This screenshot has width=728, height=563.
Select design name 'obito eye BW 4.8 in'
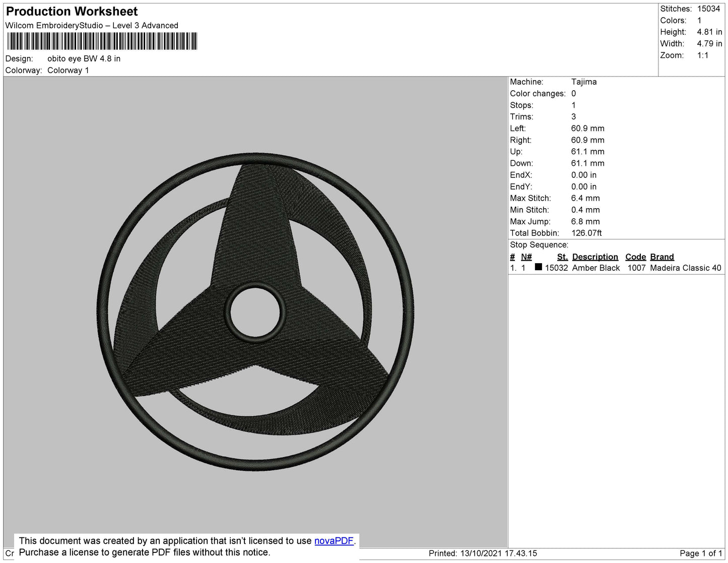(x=84, y=58)
